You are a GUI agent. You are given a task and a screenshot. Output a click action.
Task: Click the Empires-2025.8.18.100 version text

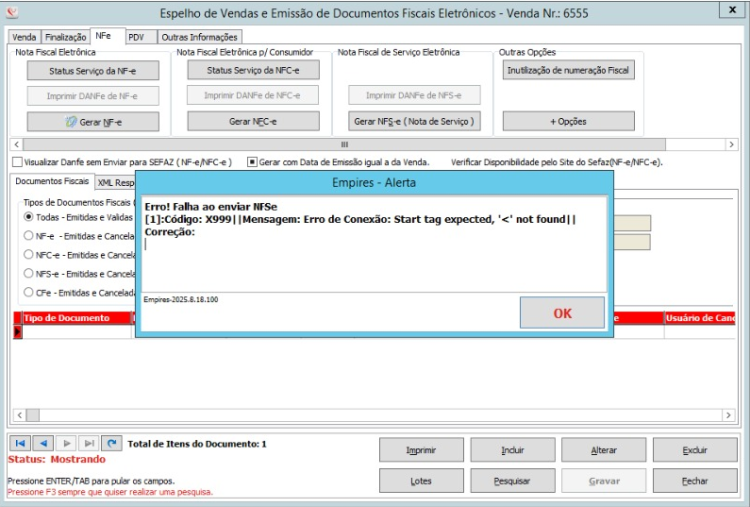pos(181,299)
